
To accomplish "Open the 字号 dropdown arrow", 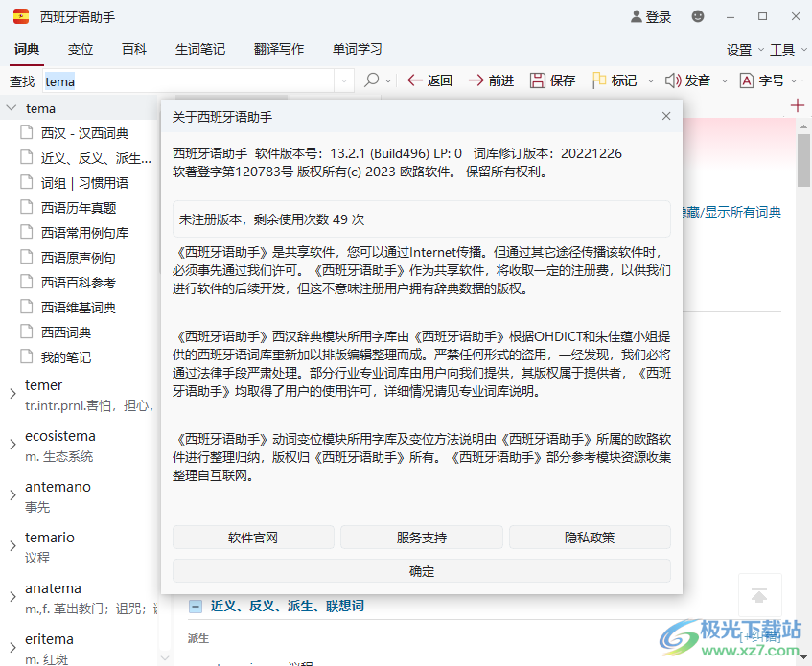I will tap(794, 81).
